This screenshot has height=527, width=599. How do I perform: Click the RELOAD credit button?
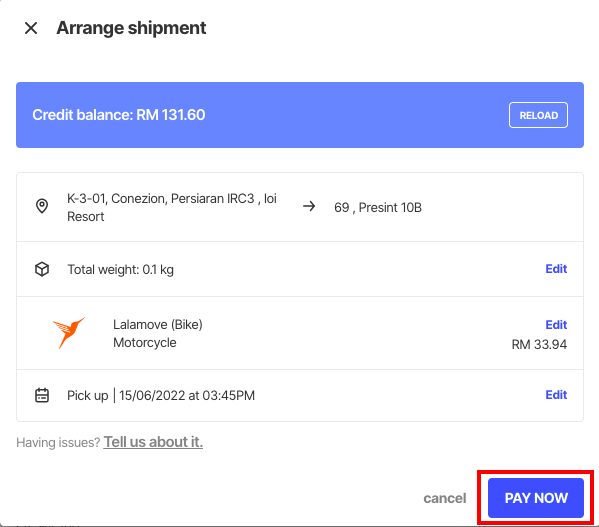(538, 115)
